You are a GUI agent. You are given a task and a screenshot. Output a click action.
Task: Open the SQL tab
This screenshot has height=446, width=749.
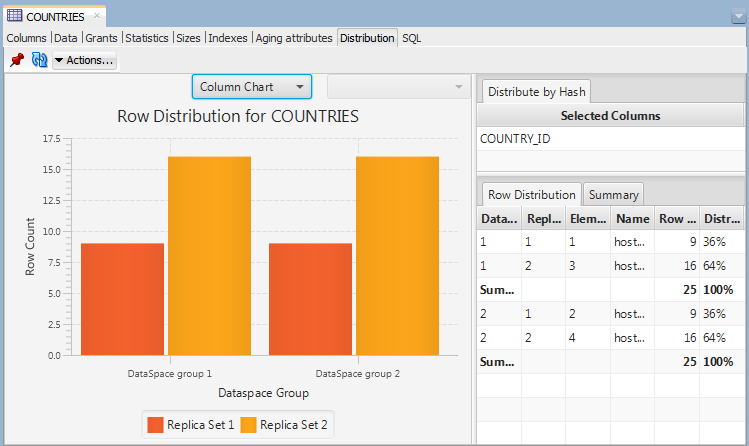(411, 38)
